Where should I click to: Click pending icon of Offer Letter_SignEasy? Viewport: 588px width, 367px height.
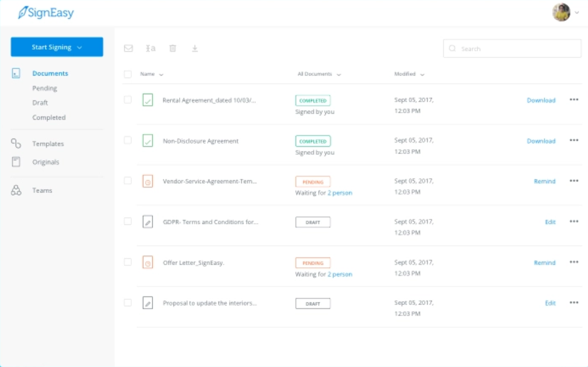[148, 262]
